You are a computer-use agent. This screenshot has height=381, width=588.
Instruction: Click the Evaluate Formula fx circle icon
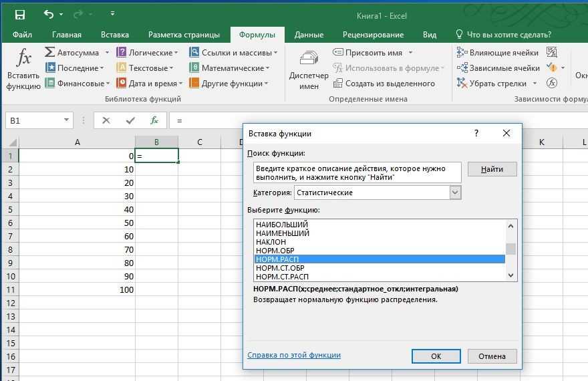[x=552, y=83]
